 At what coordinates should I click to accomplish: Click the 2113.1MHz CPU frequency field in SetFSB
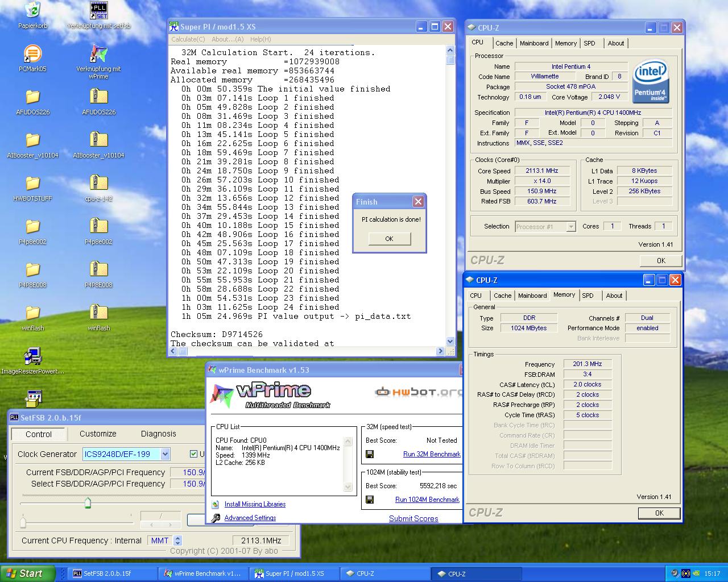[261, 541]
